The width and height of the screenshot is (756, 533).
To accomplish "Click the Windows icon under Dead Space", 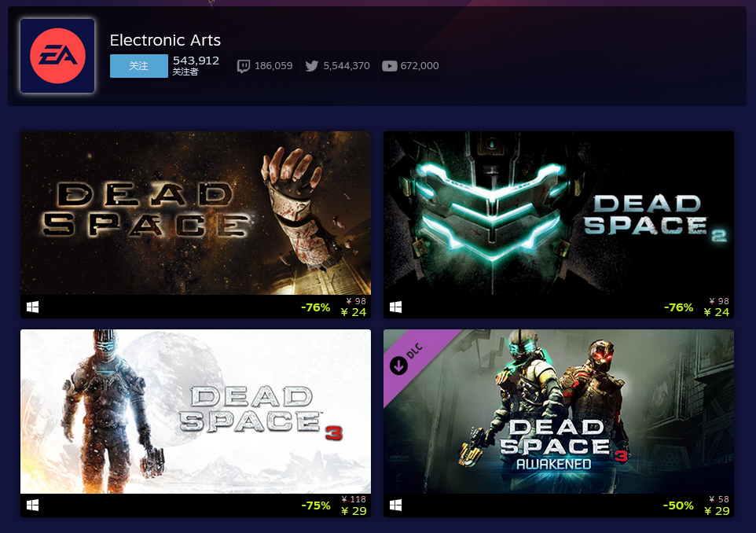I will [33, 307].
